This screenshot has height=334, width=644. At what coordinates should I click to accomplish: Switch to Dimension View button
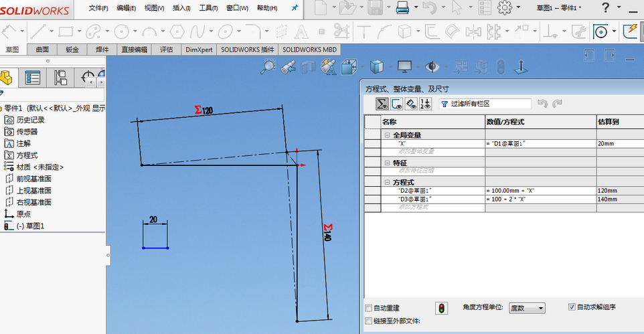click(x=411, y=104)
